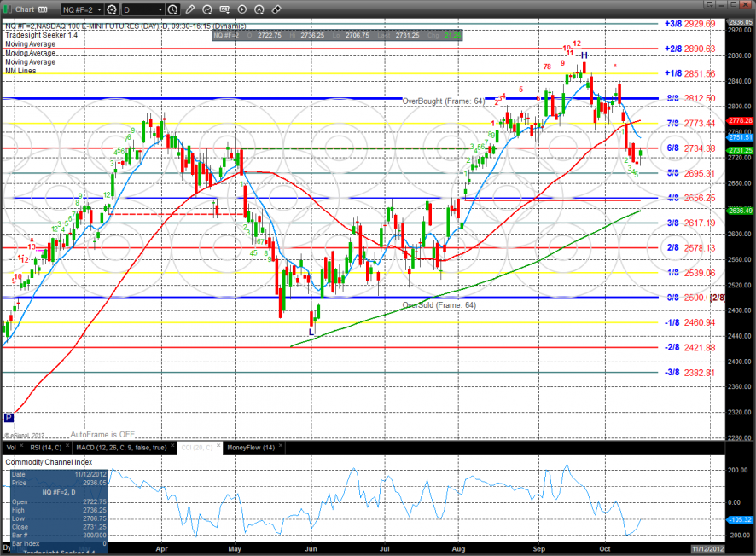Click the 6/8 2734.38 level label

click(x=691, y=148)
